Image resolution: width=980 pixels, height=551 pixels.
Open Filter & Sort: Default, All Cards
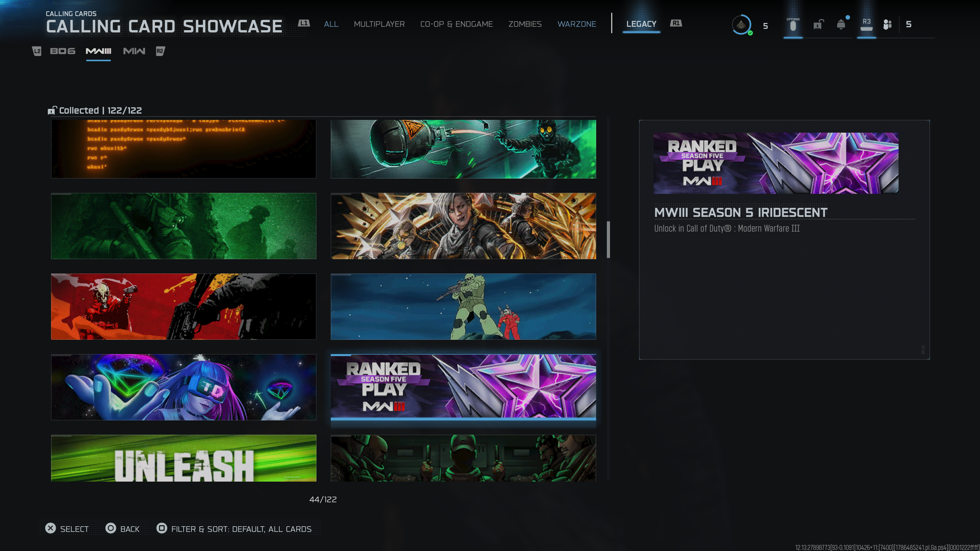tap(241, 529)
